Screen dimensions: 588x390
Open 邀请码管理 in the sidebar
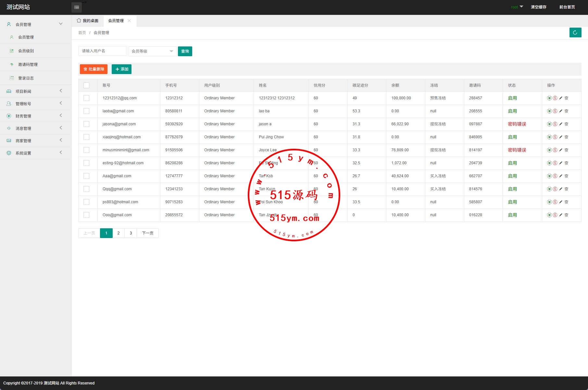coord(28,65)
